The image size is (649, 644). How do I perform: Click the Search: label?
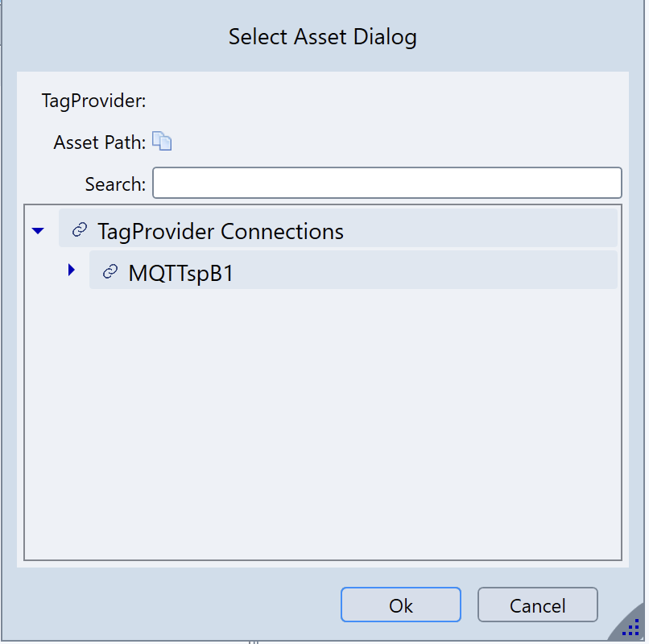(x=115, y=184)
